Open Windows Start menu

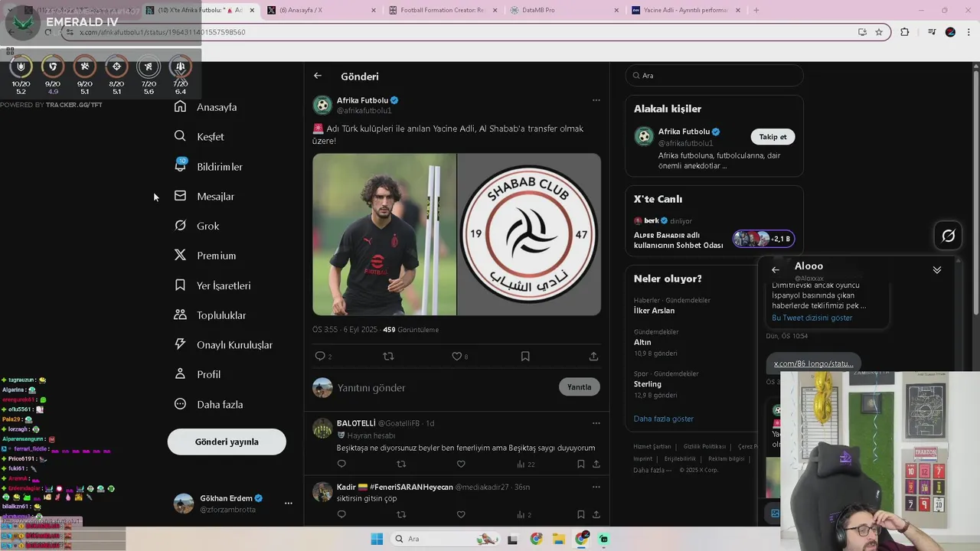click(377, 539)
